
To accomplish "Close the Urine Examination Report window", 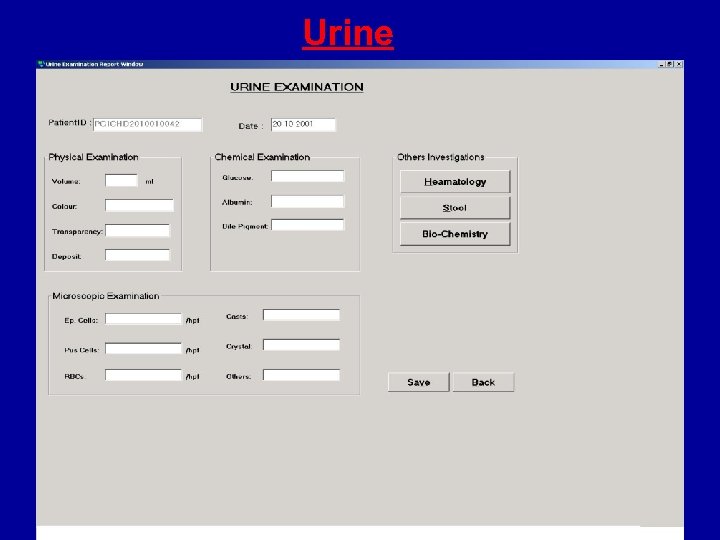I will 679,64.
